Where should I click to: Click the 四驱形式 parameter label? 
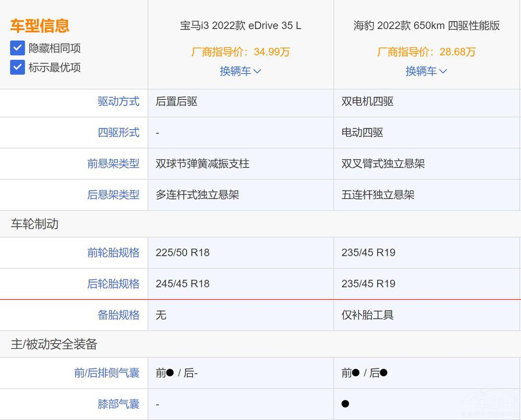118,133
